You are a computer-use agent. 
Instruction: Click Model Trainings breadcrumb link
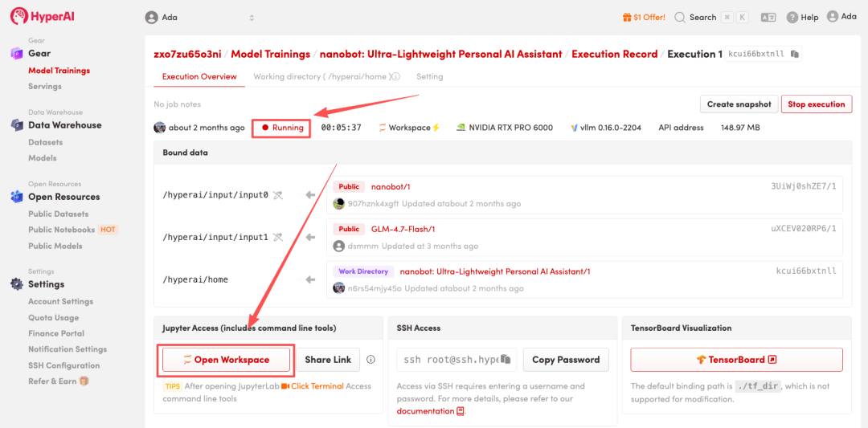[x=271, y=54]
